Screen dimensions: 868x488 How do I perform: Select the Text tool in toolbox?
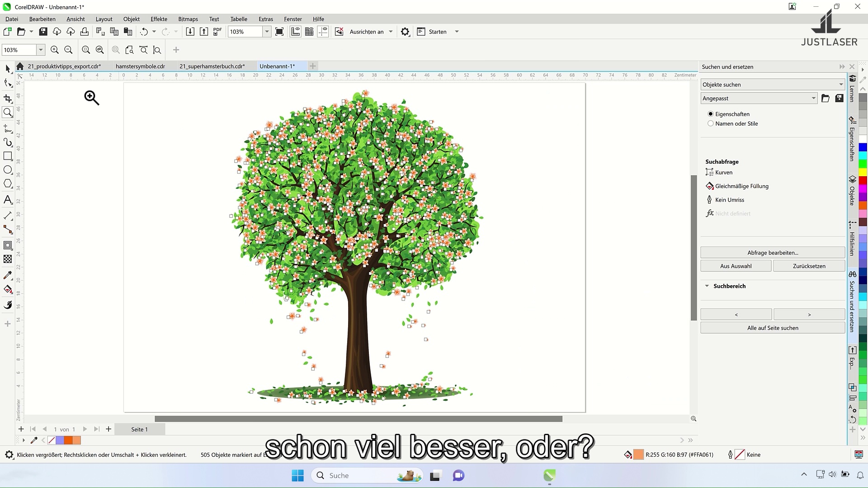pyautogui.click(x=8, y=200)
